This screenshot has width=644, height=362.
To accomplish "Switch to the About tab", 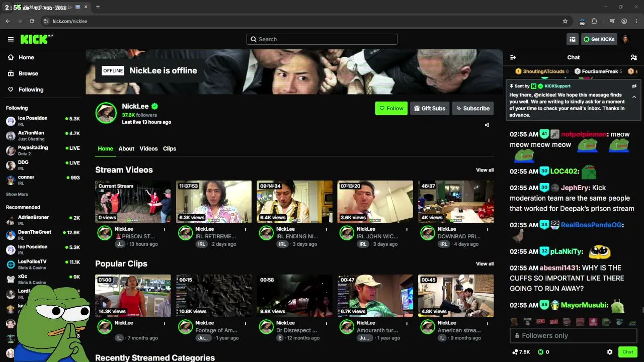I will pyautogui.click(x=126, y=149).
